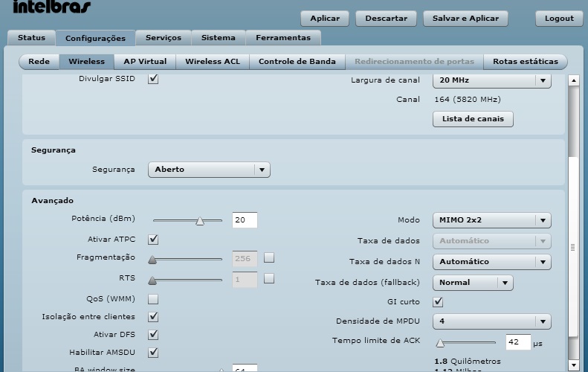Toggle the Habilitar AMSDU checkbox

[x=153, y=353]
